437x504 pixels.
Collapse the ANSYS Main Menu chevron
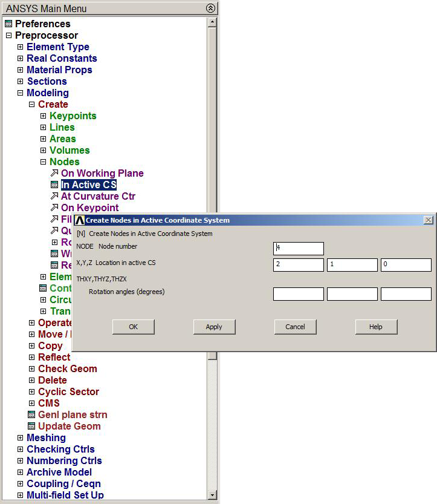click(210, 8)
